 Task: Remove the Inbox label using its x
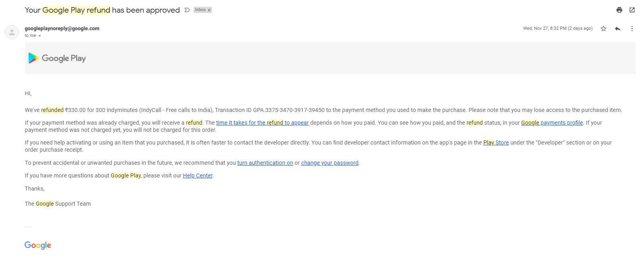point(209,10)
